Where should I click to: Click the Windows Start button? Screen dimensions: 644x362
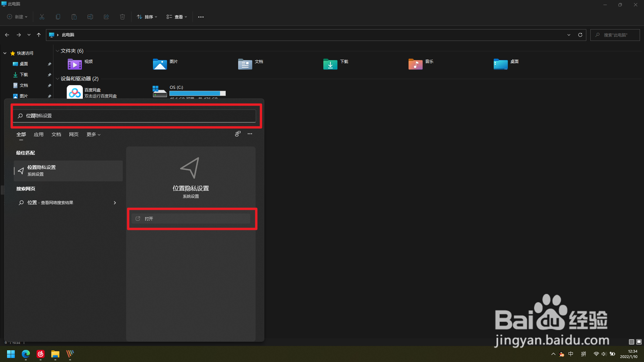tap(11, 354)
